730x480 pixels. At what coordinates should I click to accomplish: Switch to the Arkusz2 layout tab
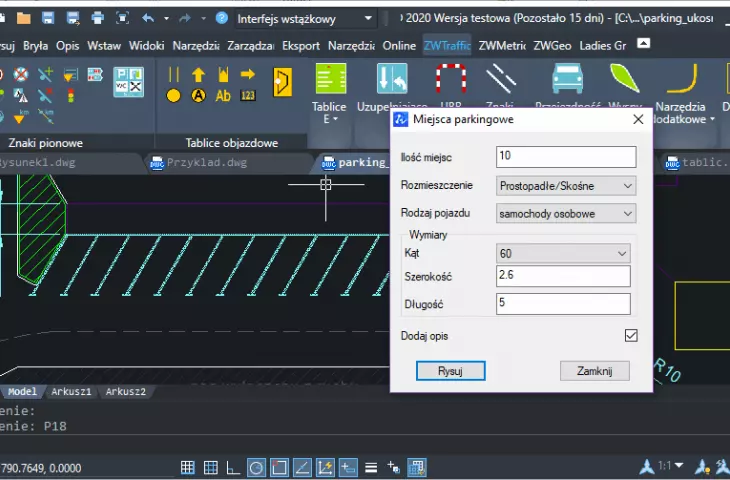(x=126, y=392)
